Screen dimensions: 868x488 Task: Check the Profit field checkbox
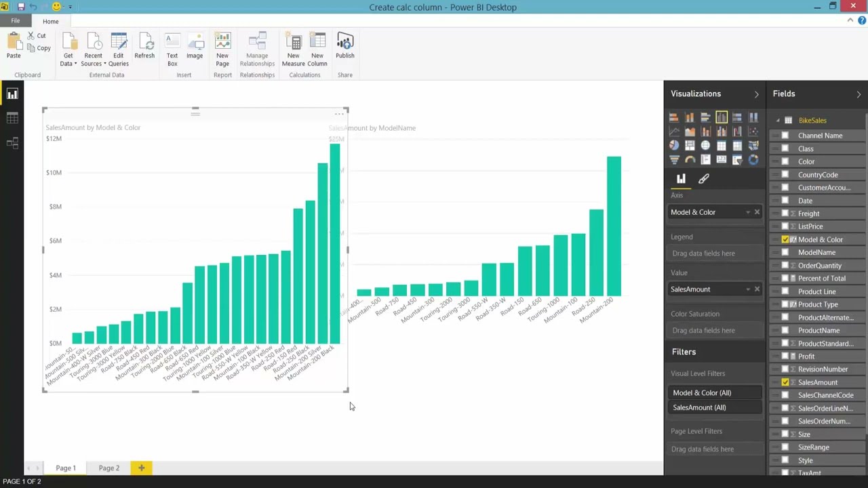click(785, 357)
